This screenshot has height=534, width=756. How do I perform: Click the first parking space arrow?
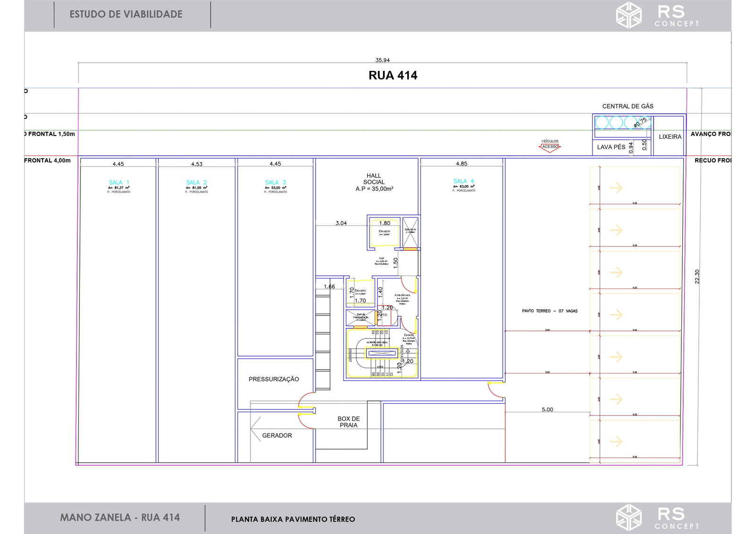coord(616,188)
